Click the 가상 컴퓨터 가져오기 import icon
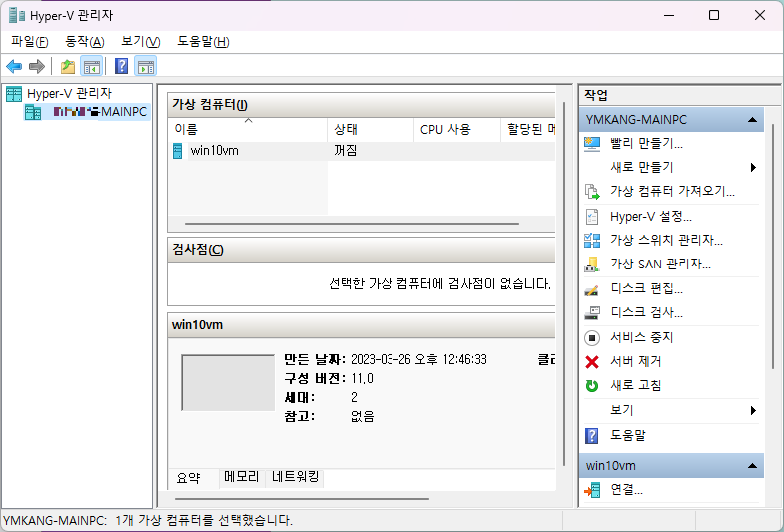This screenshot has width=784, height=532. point(592,191)
